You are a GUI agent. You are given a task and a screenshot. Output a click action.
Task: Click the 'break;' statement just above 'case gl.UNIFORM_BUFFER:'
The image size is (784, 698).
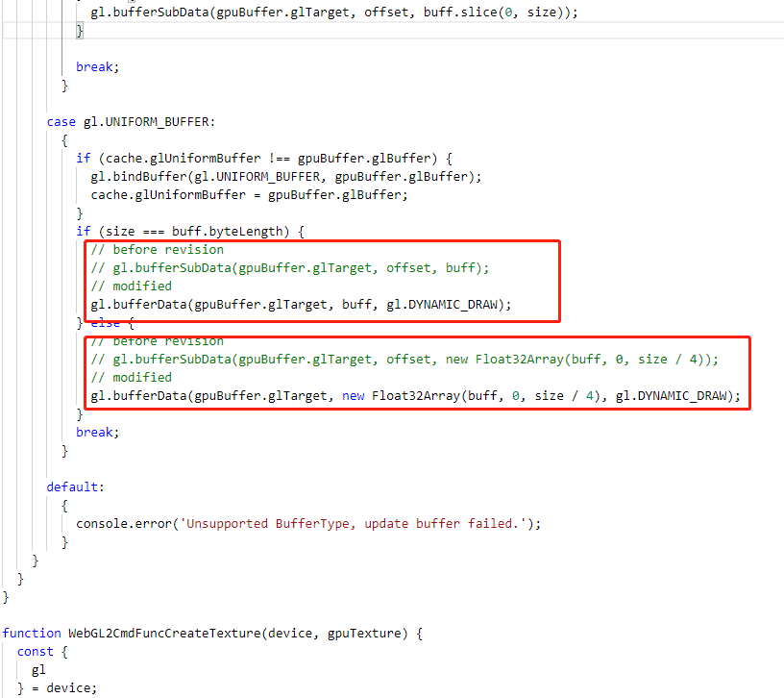(x=97, y=66)
